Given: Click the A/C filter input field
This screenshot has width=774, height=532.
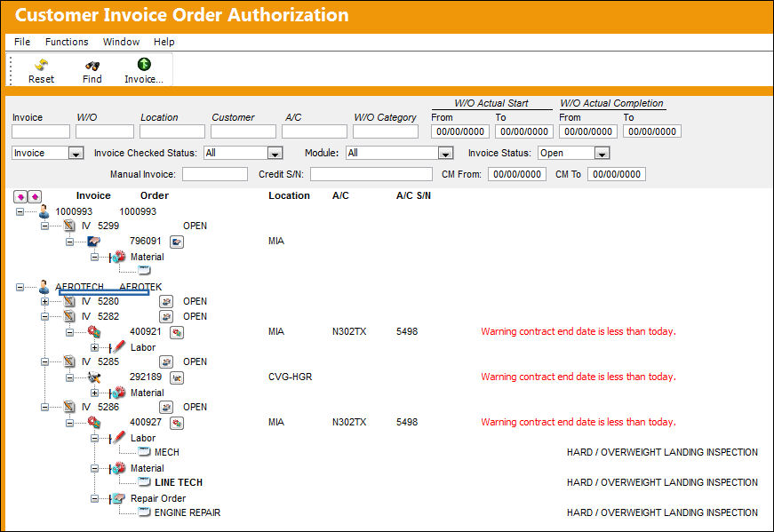Looking at the screenshot, I should click(315, 131).
